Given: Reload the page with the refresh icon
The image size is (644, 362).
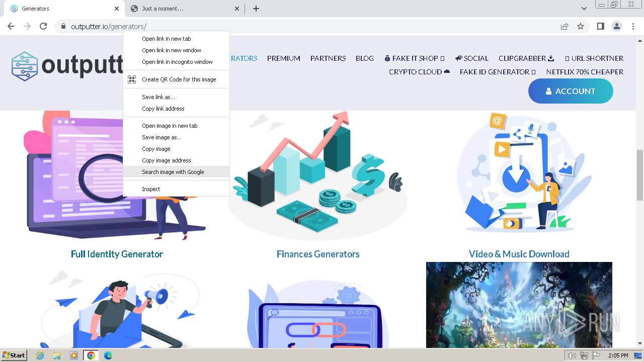Looking at the screenshot, I should coord(43,26).
